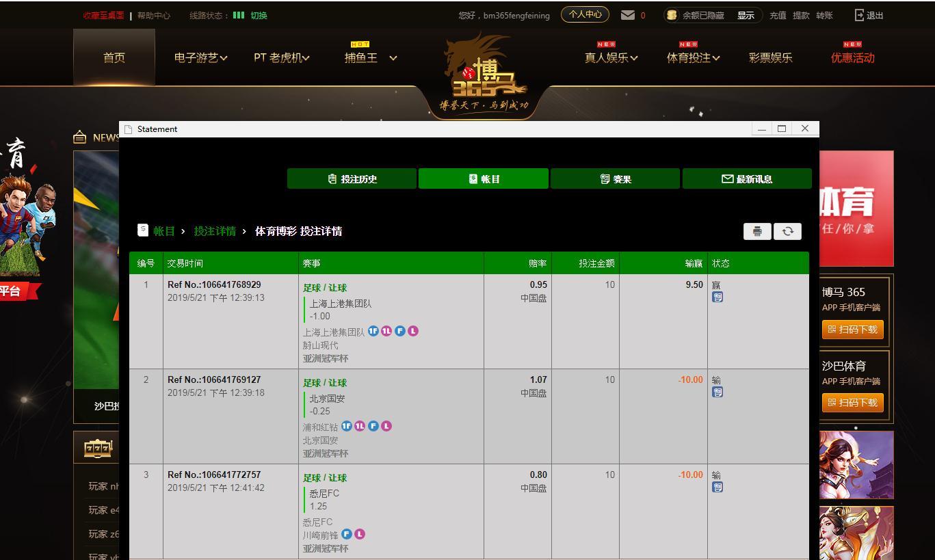935x560 pixels.
Task: Click the 足球 / 让球 label in bet 2
Action: click(325, 383)
